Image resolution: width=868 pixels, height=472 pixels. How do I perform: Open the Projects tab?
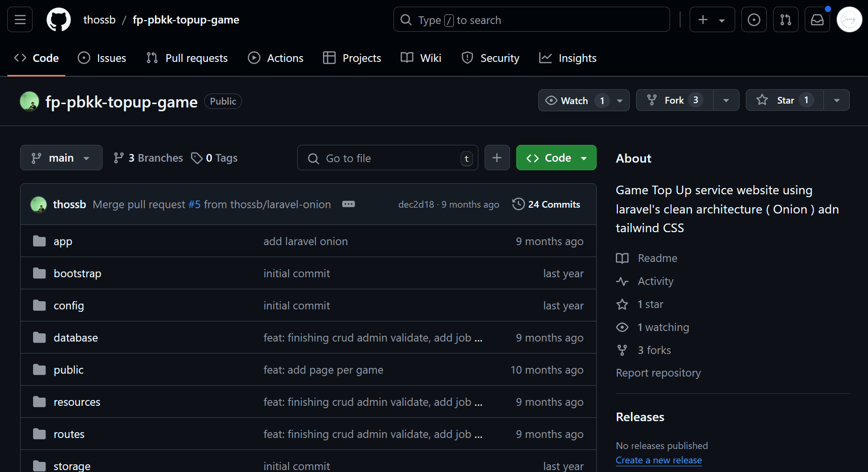352,58
